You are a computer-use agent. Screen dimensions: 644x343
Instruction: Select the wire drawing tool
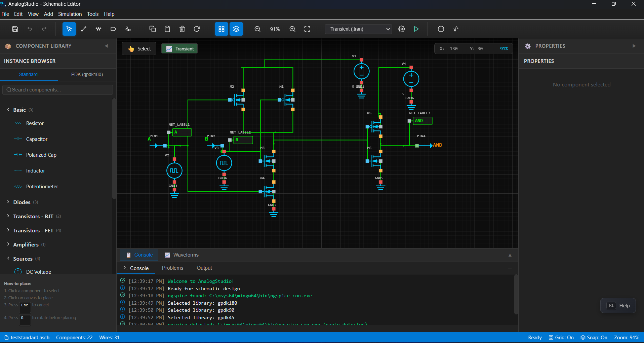click(x=84, y=29)
